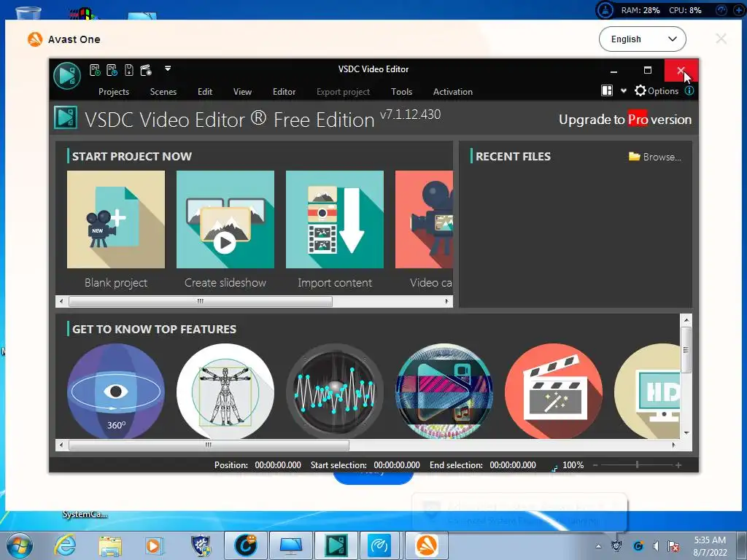Click left arrow of Start Project scrollbar
The width and height of the screenshot is (747, 560).
click(61, 301)
